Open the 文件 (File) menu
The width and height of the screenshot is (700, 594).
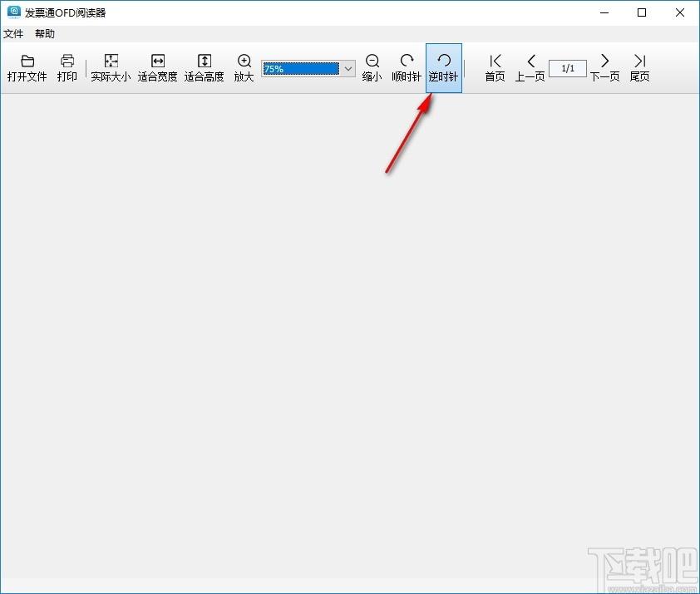pos(13,34)
